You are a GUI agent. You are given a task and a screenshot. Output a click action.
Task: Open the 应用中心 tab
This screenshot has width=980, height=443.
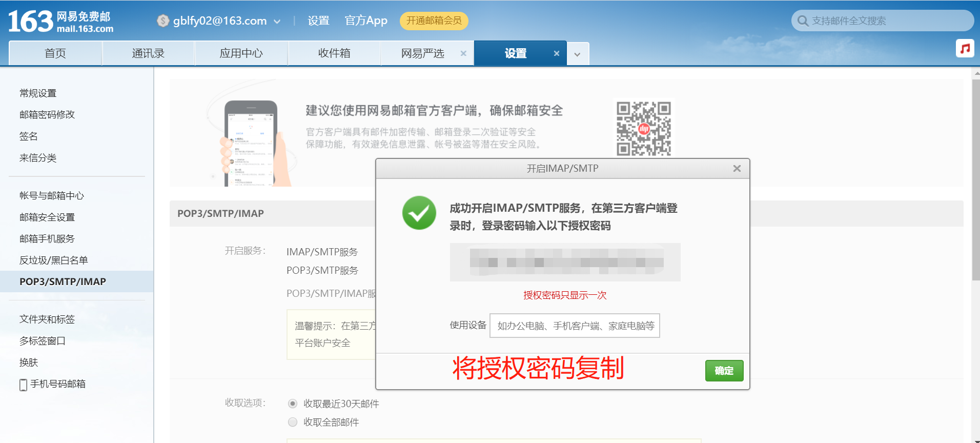(x=241, y=53)
